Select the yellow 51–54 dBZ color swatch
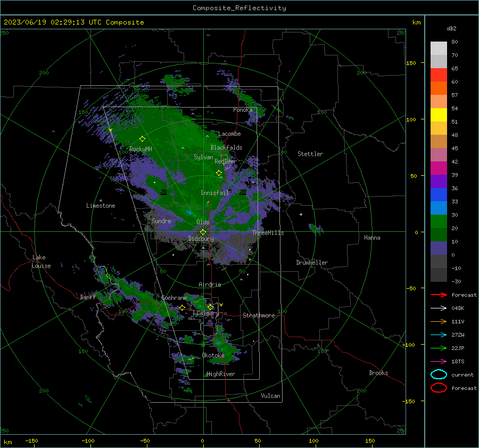The image size is (479, 448). click(x=439, y=115)
